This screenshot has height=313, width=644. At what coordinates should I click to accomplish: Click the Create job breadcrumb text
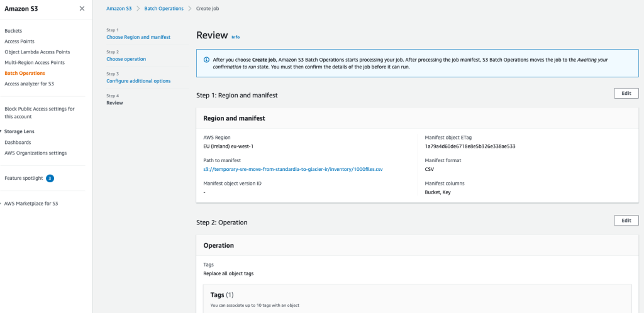click(208, 9)
